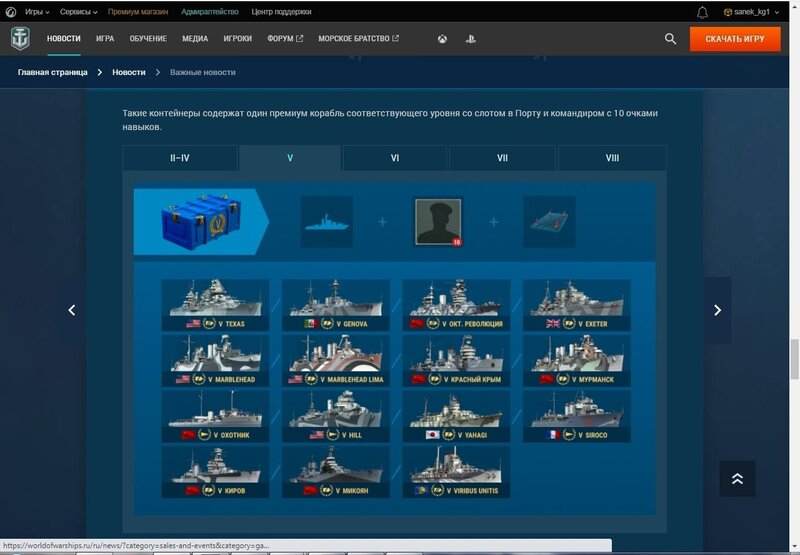Open the Новости menu item

point(64,39)
